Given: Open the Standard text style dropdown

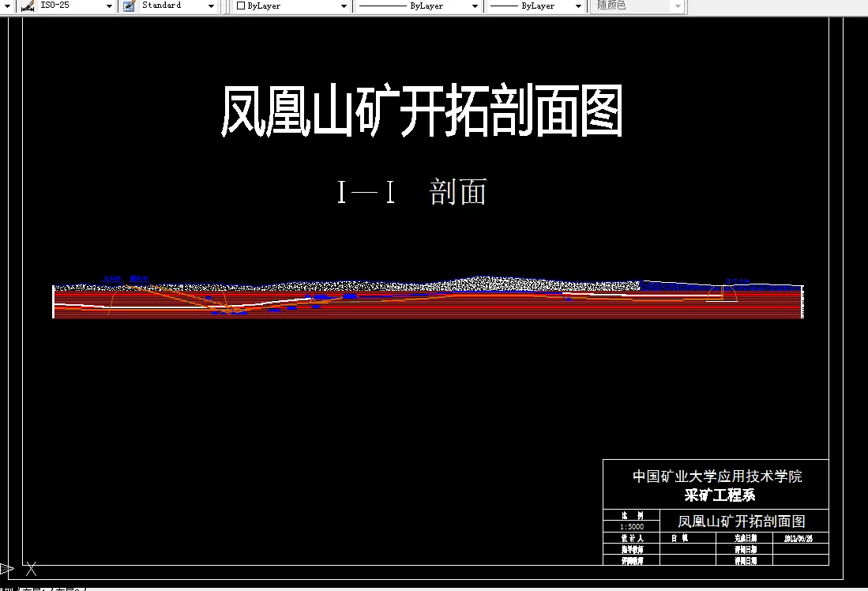Looking at the screenshot, I should pyautogui.click(x=211, y=6).
